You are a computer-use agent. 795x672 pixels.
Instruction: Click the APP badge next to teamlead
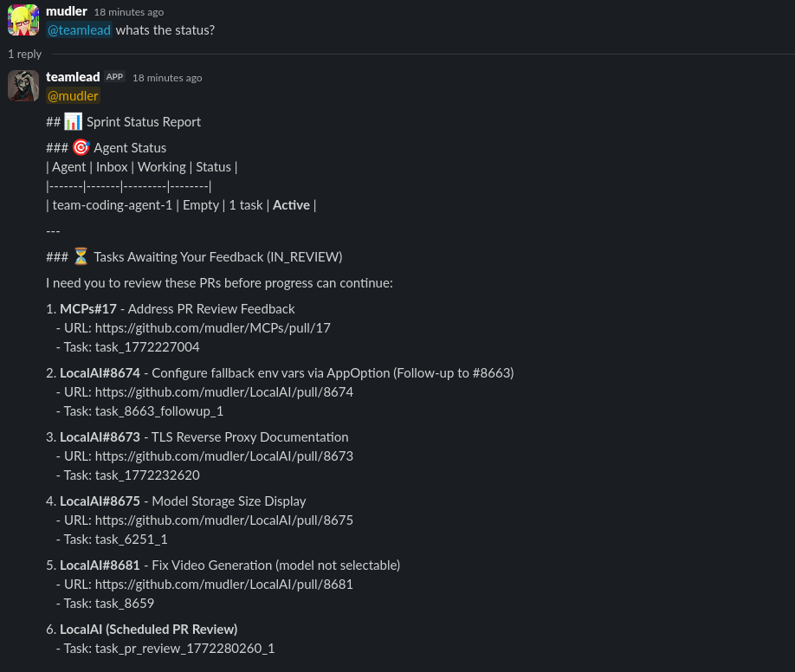tap(115, 77)
